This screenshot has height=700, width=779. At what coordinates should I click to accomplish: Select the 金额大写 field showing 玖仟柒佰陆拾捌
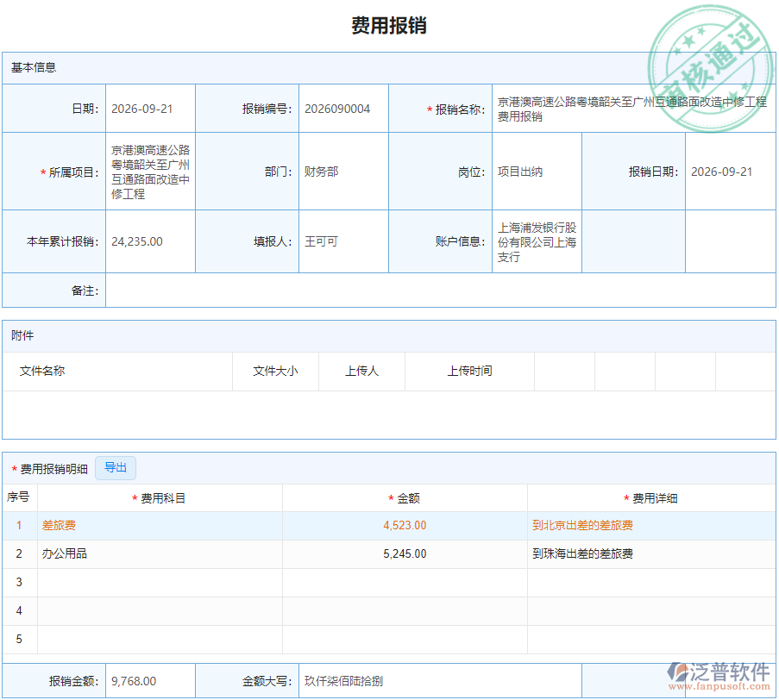(x=345, y=680)
